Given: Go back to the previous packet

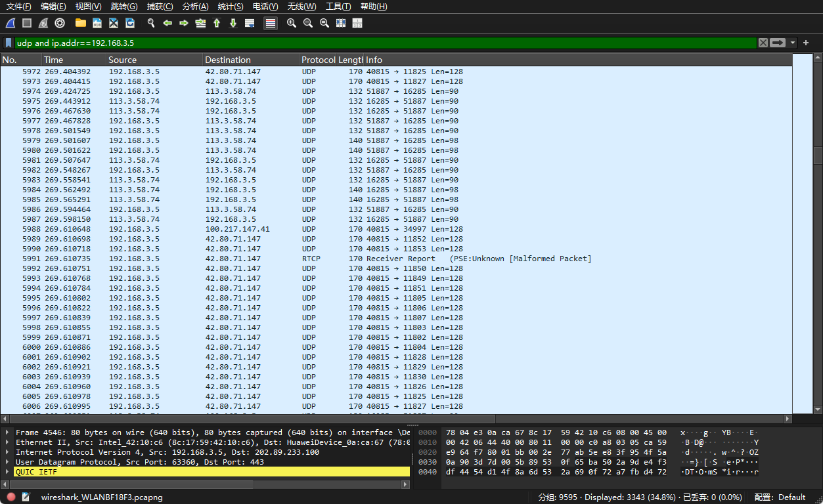Looking at the screenshot, I should (x=167, y=23).
